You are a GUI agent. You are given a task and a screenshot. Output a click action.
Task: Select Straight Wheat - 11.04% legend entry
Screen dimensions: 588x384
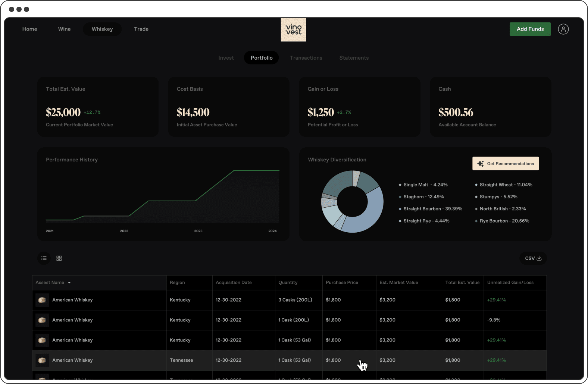[503, 185]
